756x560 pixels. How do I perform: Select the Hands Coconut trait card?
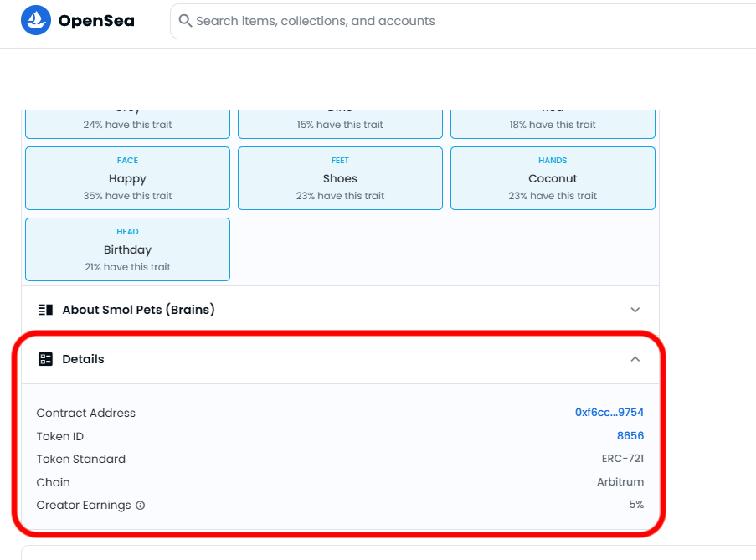[x=553, y=178]
